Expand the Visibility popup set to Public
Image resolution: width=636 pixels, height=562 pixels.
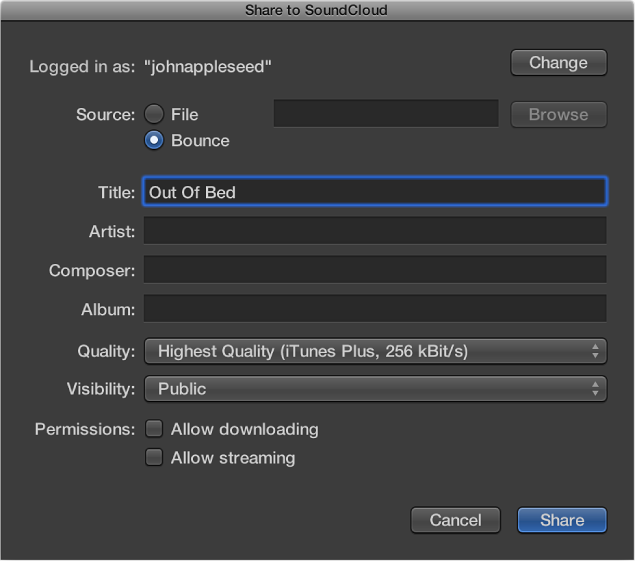pyautogui.click(x=375, y=388)
